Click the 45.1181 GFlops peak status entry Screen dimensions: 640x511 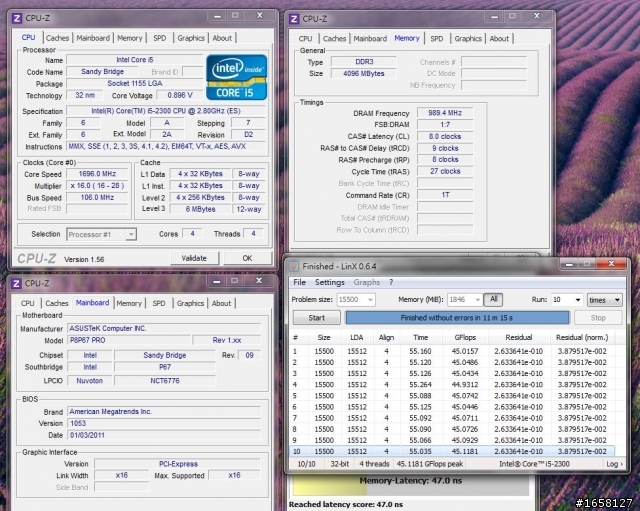[430, 464]
